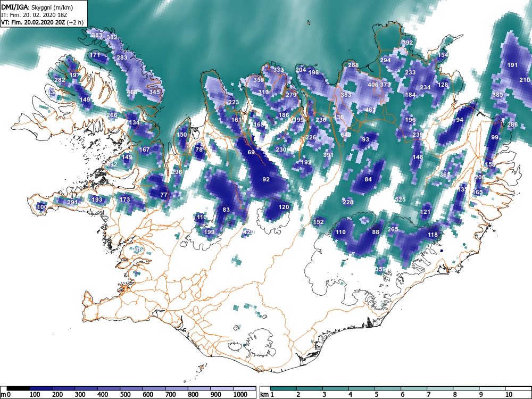The image size is (532, 399).
Task: Click the 'km' unit label in legend
Action: (264, 395)
